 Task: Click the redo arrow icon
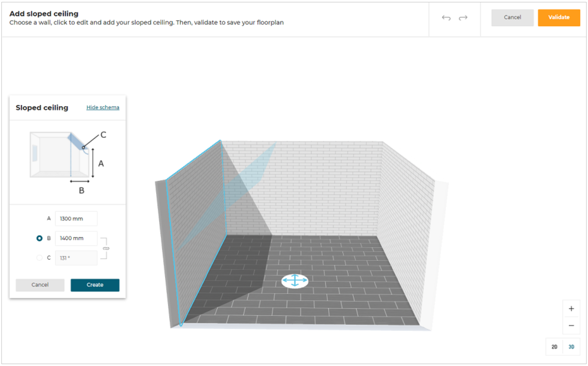pos(463,18)
